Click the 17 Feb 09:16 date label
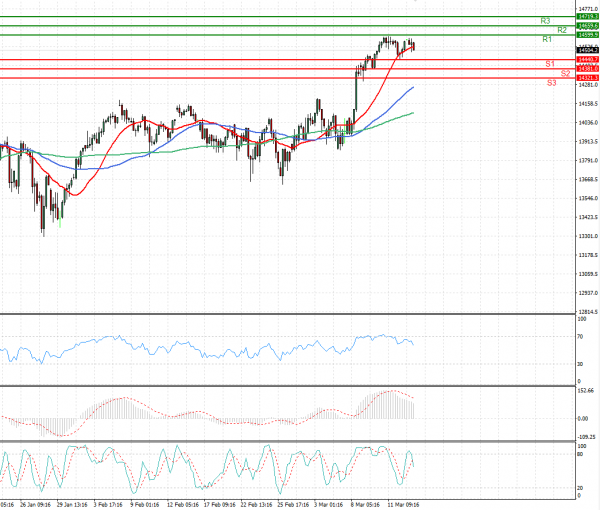The height and width of the screenshot is (510, 600). 220,505
